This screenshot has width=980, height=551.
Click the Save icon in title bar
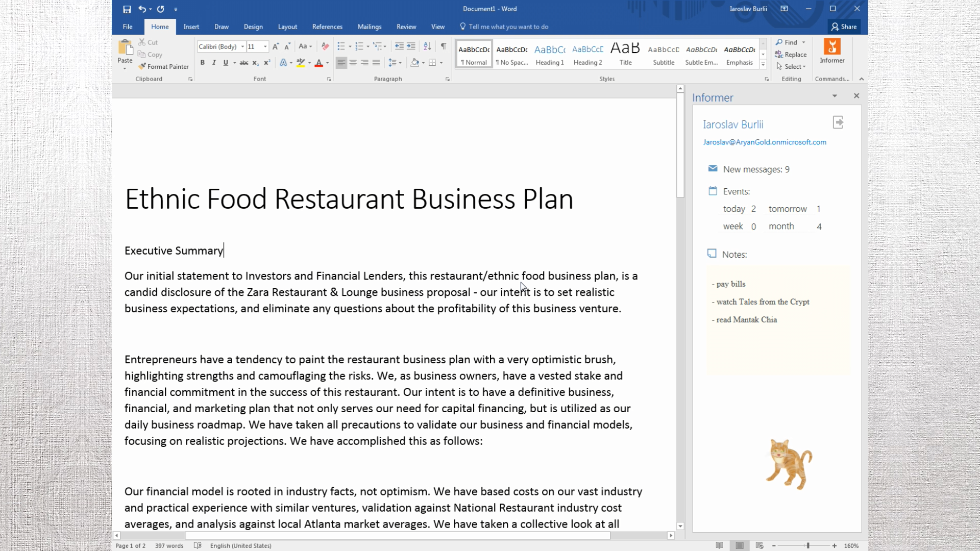[127, 9]
